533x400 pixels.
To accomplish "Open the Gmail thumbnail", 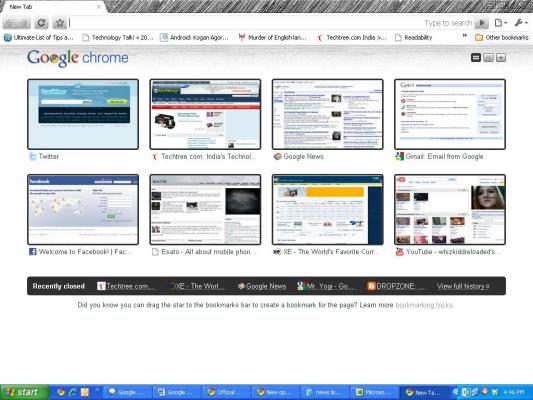I will (450, 114).
